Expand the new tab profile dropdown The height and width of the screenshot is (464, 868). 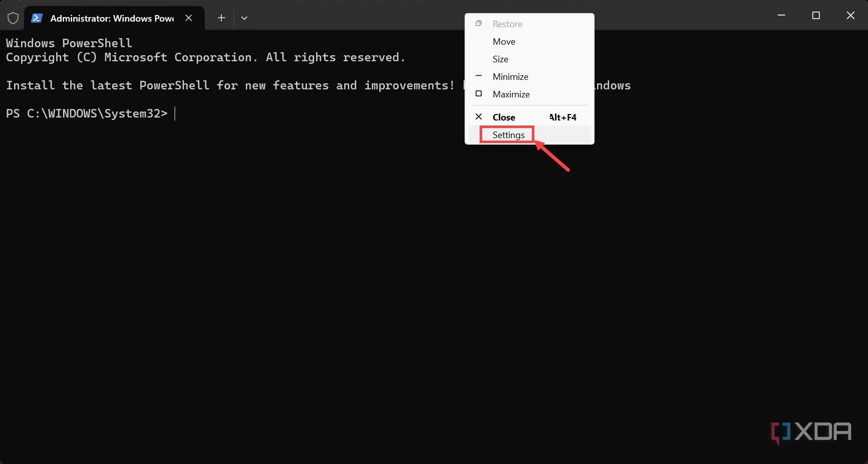(x=244, y=18)
